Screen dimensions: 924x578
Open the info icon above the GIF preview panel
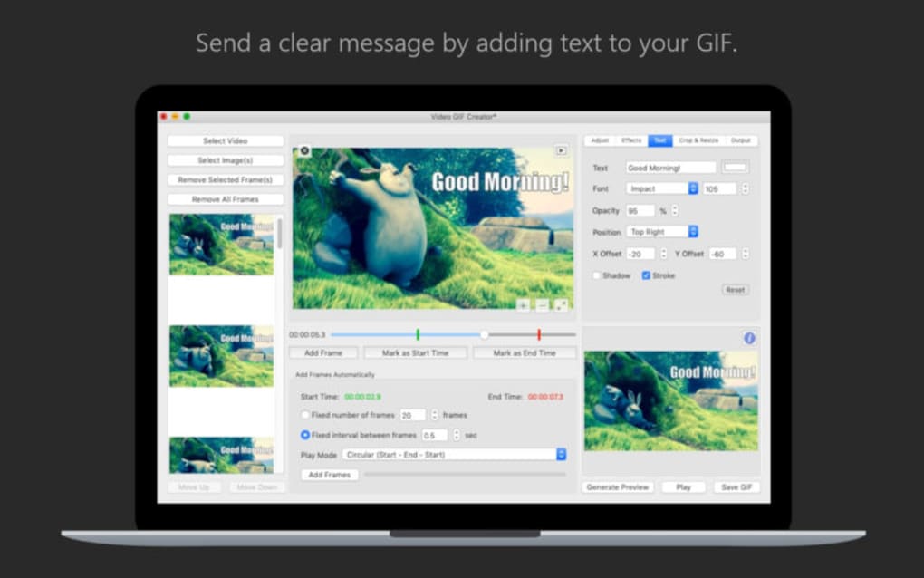749,339
